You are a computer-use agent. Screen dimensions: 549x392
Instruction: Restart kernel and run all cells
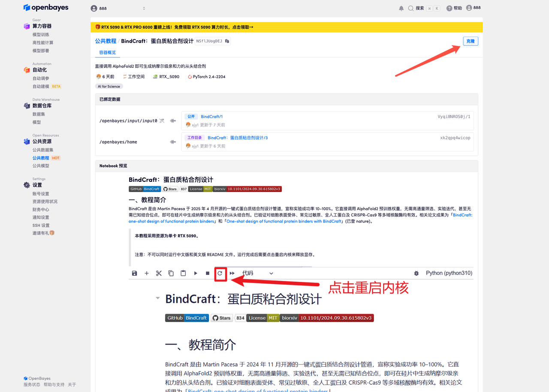[x=232, y=273]
